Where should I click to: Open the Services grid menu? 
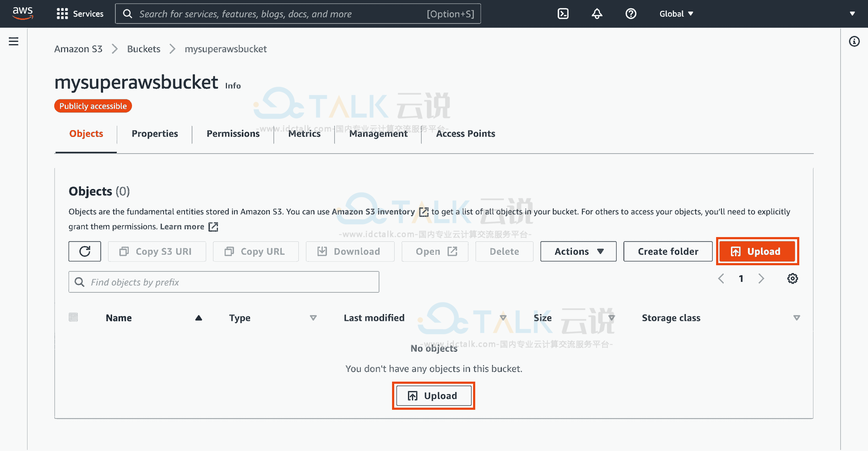point(80,14)
